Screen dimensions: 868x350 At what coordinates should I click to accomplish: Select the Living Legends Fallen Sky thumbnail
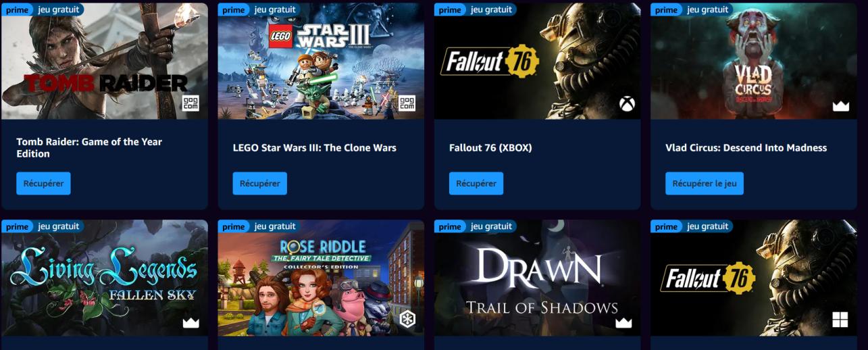click(105, 278)
